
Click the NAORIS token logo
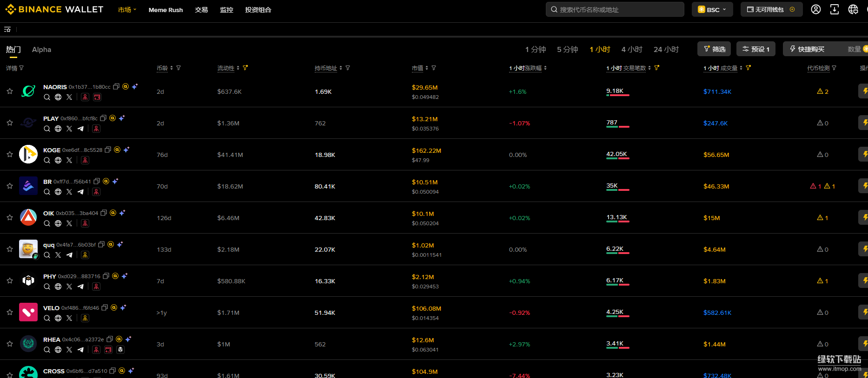click(x=28, y=91)
